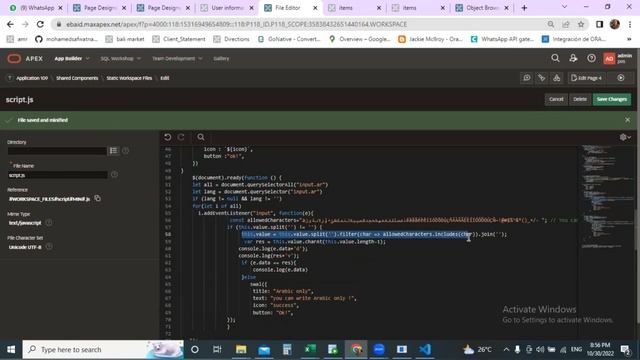Click Redo in the code editor toolbar
The width and height of the screenshot is (640, 360).
pyautogui.click(x=181, y=137)
